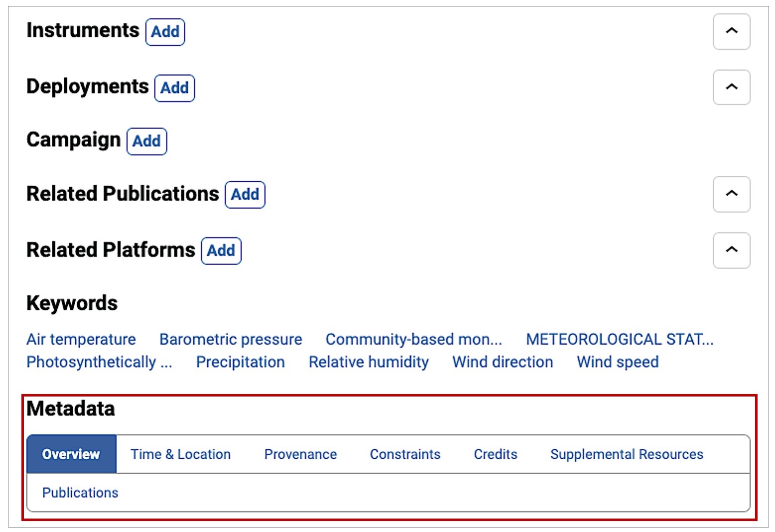Switch to Time & Location tab
The width and height of the screenshot is (775, 532).
[180, 454]
